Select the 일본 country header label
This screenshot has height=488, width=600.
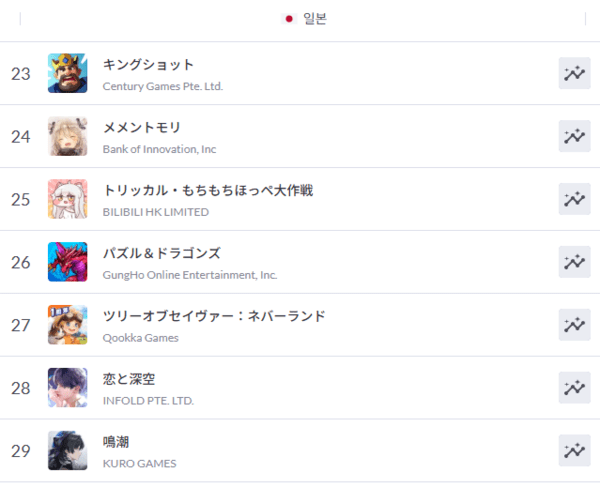[315, 19]
